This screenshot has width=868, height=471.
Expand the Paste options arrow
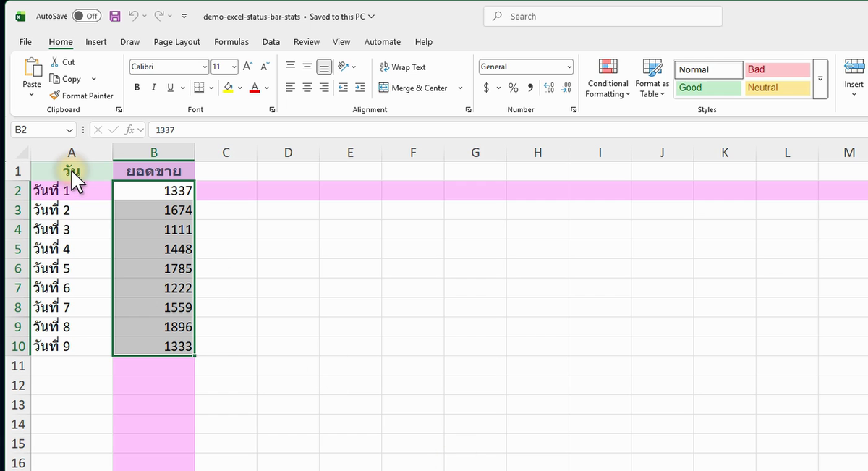tap(32, 95)
